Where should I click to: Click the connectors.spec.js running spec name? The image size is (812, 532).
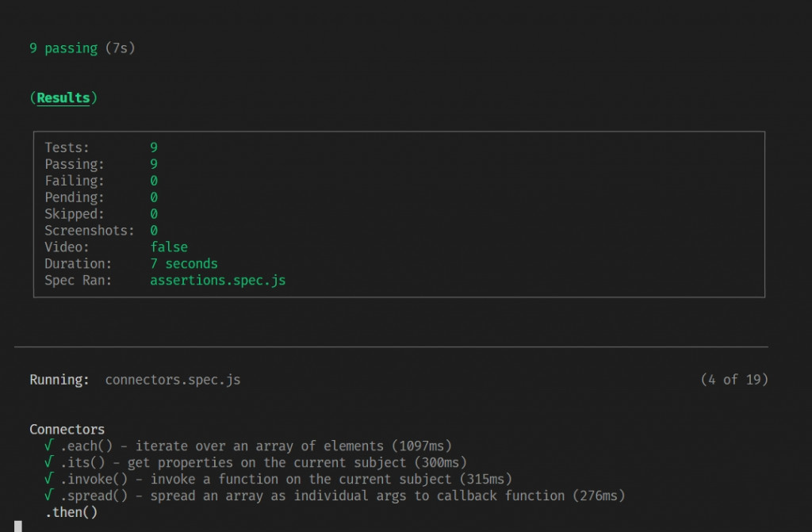click(x=173, y=380)
